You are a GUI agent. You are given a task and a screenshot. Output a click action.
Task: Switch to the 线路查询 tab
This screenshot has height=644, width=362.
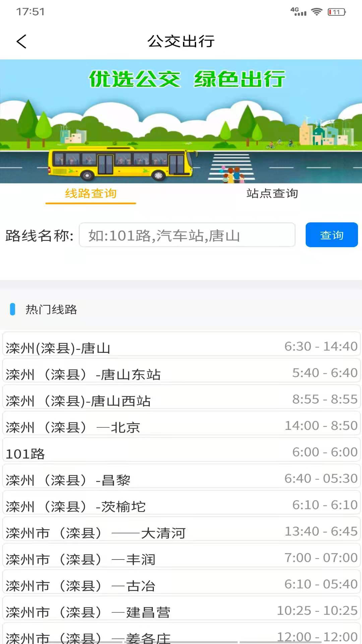(x=90, y=194)
